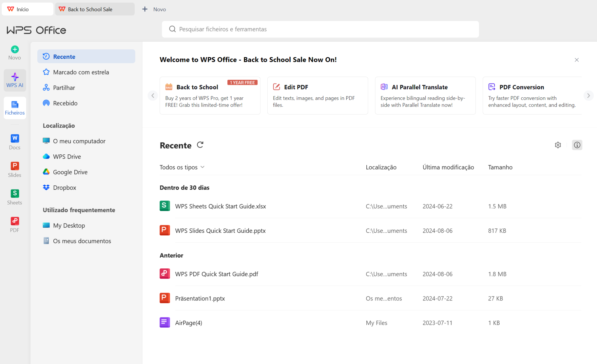
Task: Click the Os me...entos location of Präsentation1.pptx
Action: tap(384, 298)
